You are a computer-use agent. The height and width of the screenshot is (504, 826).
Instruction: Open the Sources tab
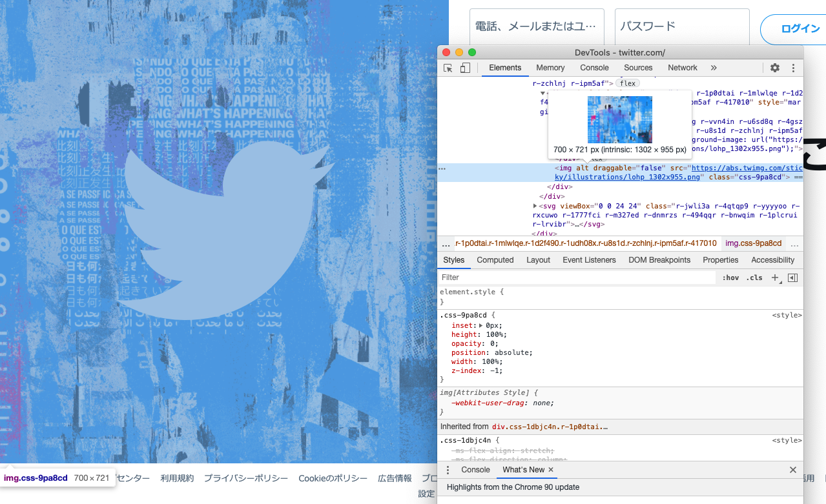pyautogui.click(x=638, y=68)
